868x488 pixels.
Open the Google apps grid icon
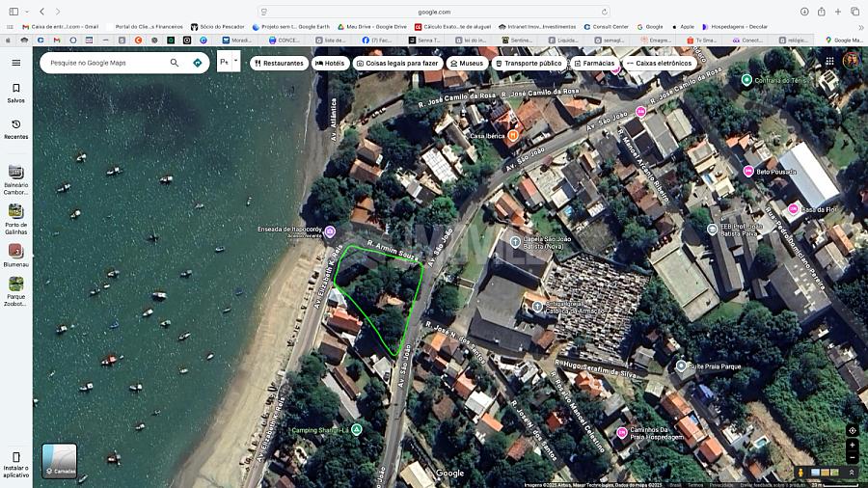click(x=829, y=61)
